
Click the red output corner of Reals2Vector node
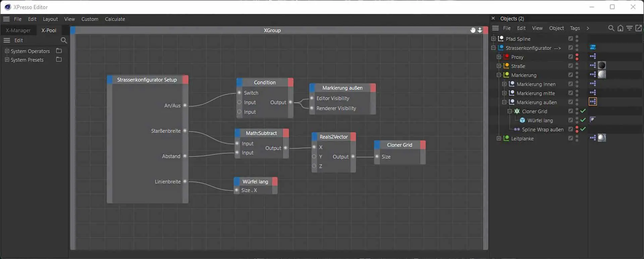(x=353, y=137)
